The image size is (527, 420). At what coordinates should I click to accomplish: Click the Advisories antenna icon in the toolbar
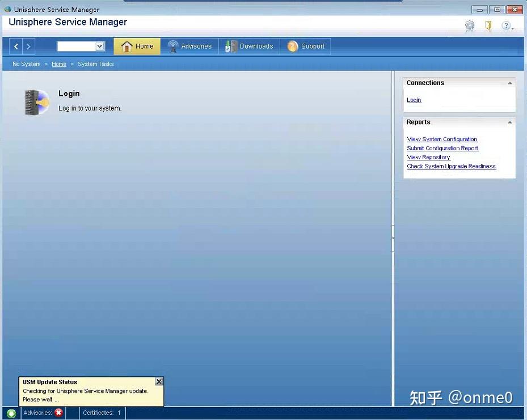click(172, 46)
